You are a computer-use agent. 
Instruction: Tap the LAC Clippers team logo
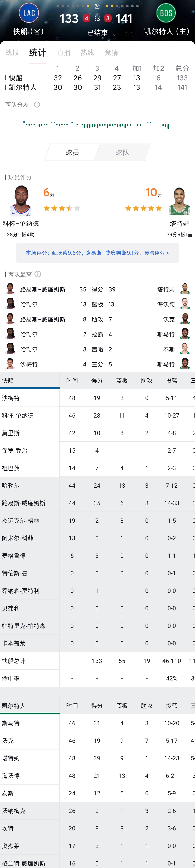(29, 13)
